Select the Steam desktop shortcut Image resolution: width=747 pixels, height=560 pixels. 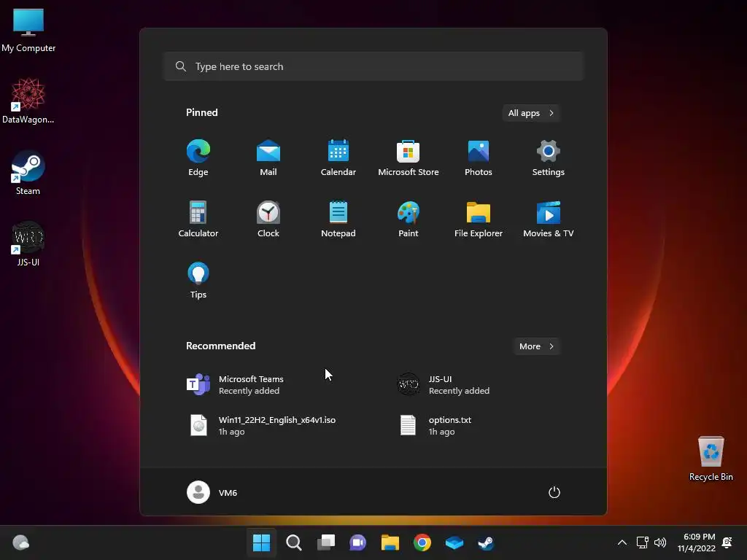click(x=28, y=172)
